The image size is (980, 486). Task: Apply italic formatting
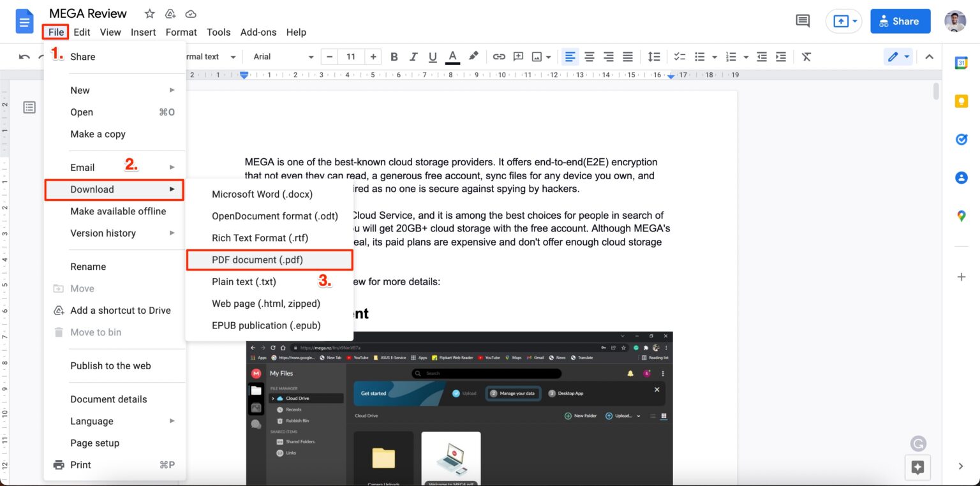413,56
